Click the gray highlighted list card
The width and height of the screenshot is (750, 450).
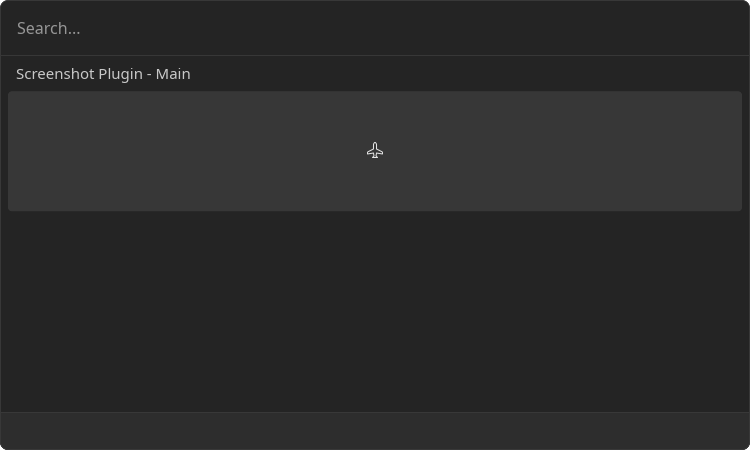pyautogui.click(x=375, y=151)
